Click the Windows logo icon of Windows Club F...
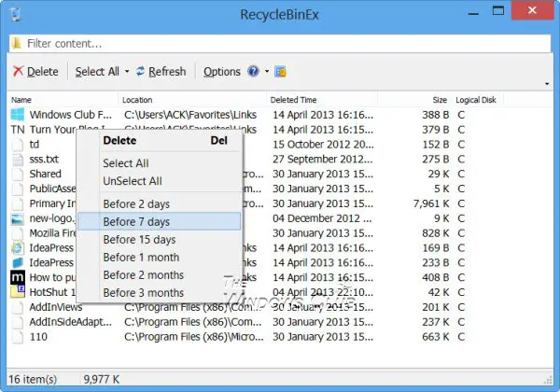This screenshot has width=560, height=392. point(18,115)
